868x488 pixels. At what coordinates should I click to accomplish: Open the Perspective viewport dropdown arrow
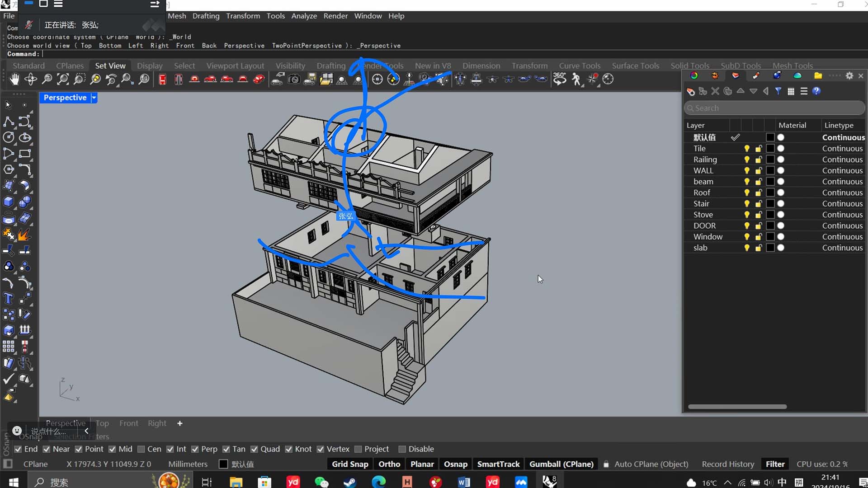(94, 98)
